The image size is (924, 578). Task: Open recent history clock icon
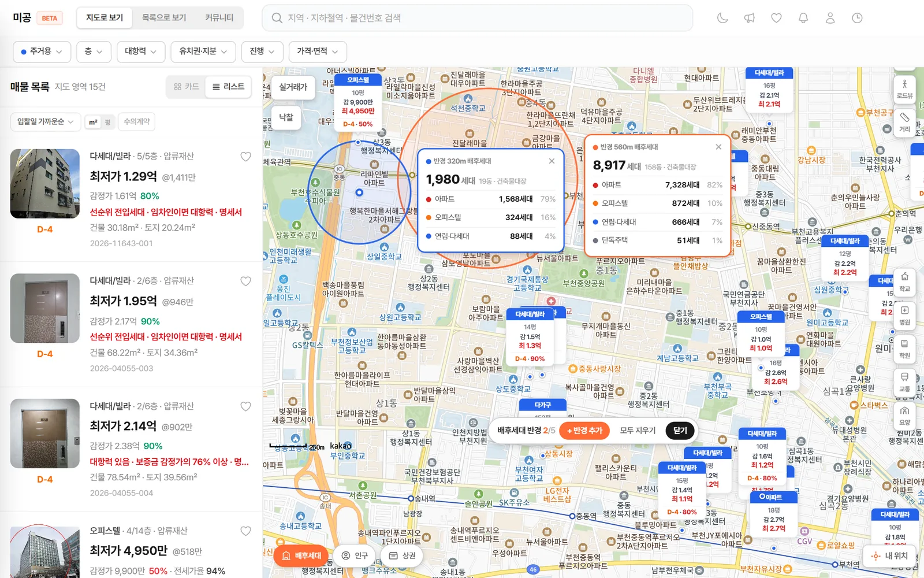coord(857,18)
